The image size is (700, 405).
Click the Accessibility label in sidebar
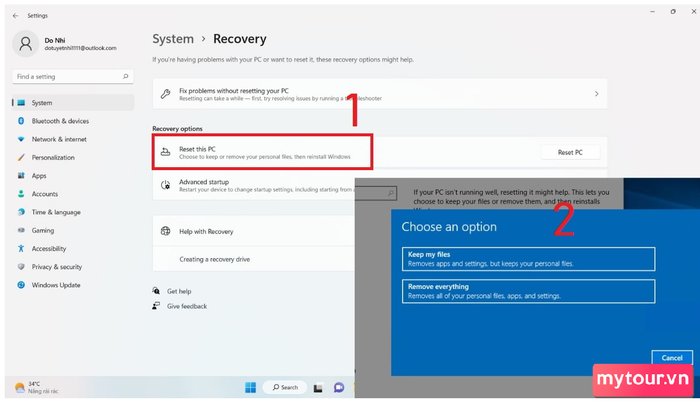[x=49, y=249]
